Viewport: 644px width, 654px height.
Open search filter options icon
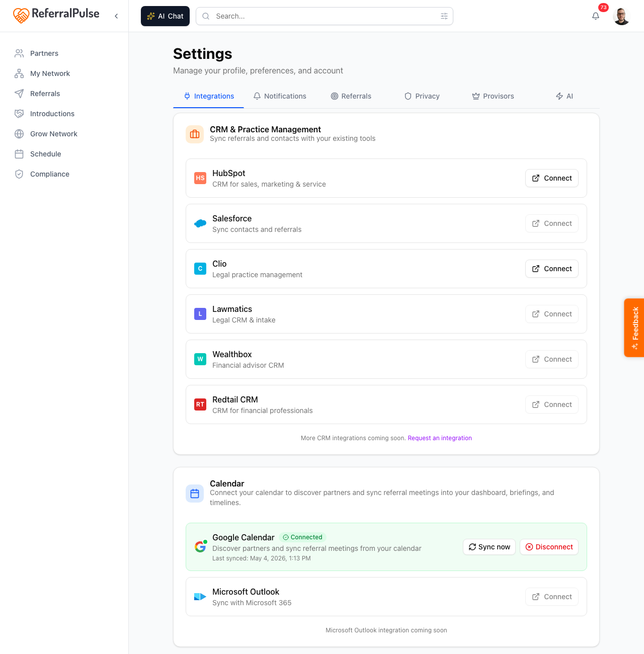(x=444, y=16)
